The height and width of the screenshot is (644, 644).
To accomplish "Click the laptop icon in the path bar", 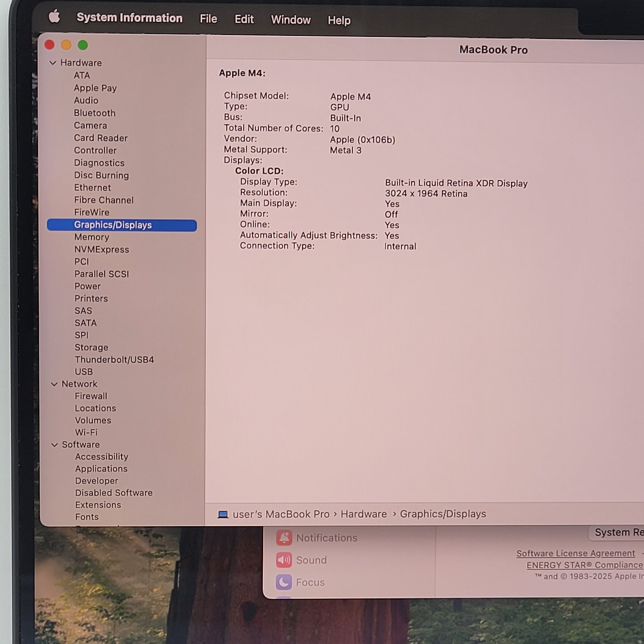I will tap(223, 514).
